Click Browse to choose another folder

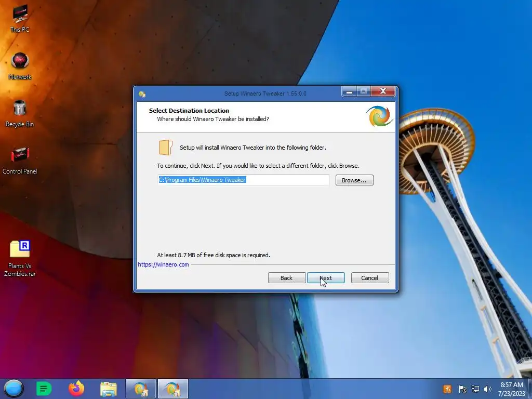pos(354,180)
